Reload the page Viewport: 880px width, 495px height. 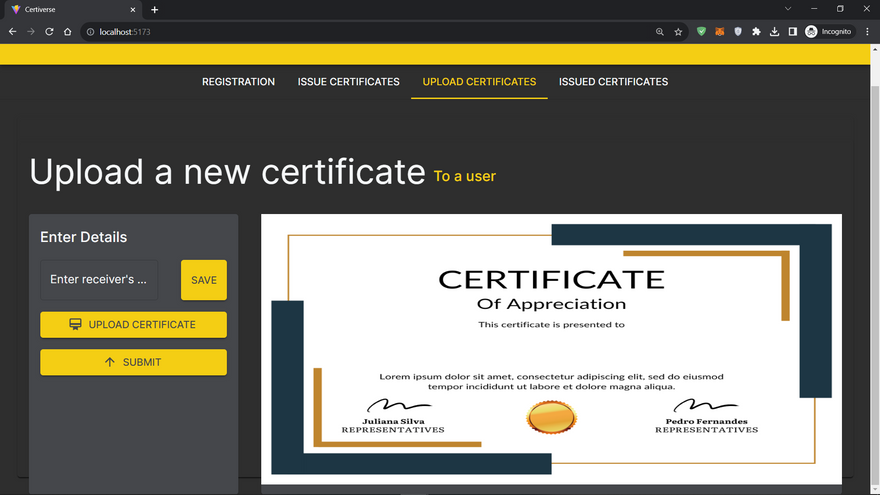click(x=49, y=32)
